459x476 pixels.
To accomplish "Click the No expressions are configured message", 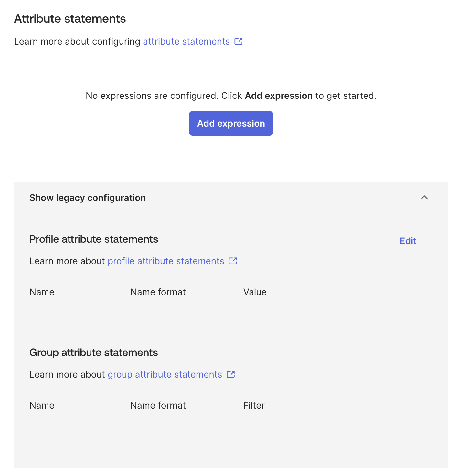I will [231, 96].
